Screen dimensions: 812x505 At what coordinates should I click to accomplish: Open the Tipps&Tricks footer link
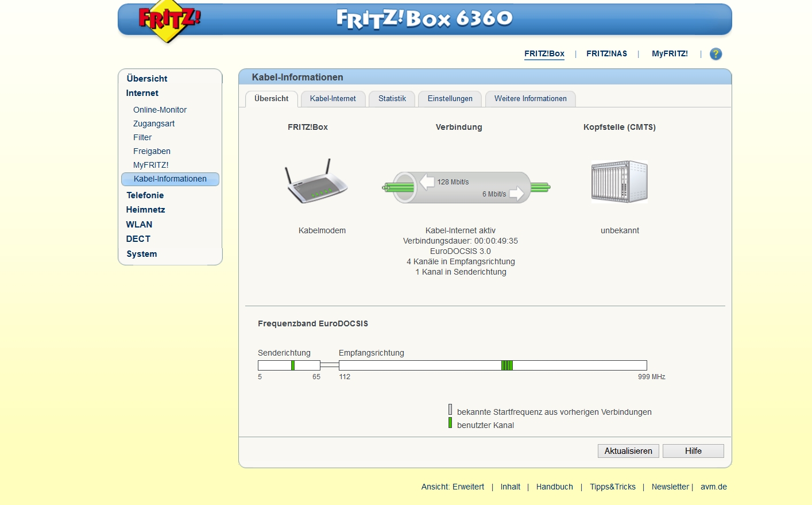(x=613, y=487)
